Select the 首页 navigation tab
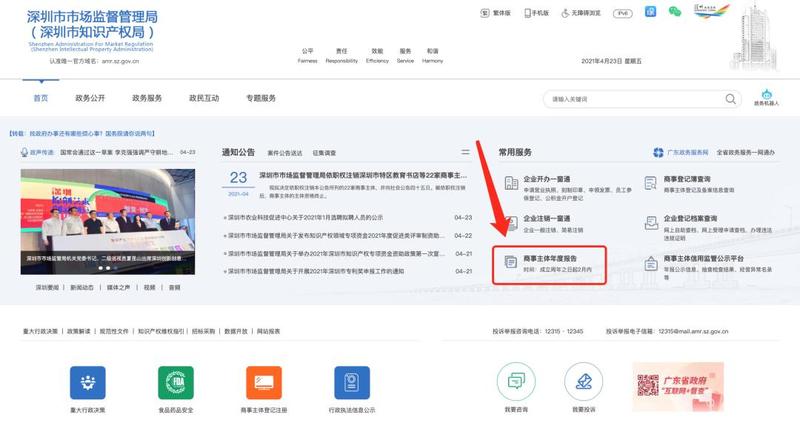This screenshot has width=800, height=426. [40, 98]
